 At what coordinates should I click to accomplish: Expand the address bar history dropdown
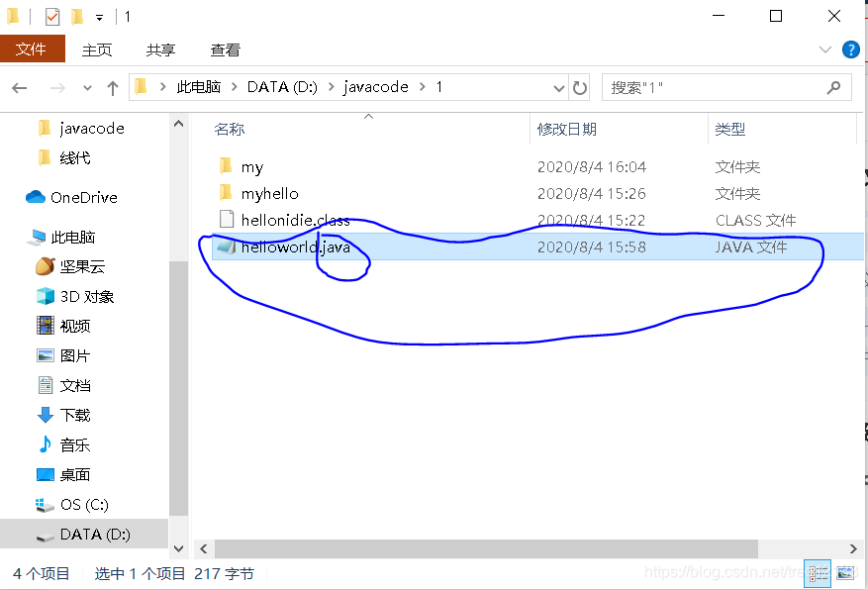tap(558, 87)
